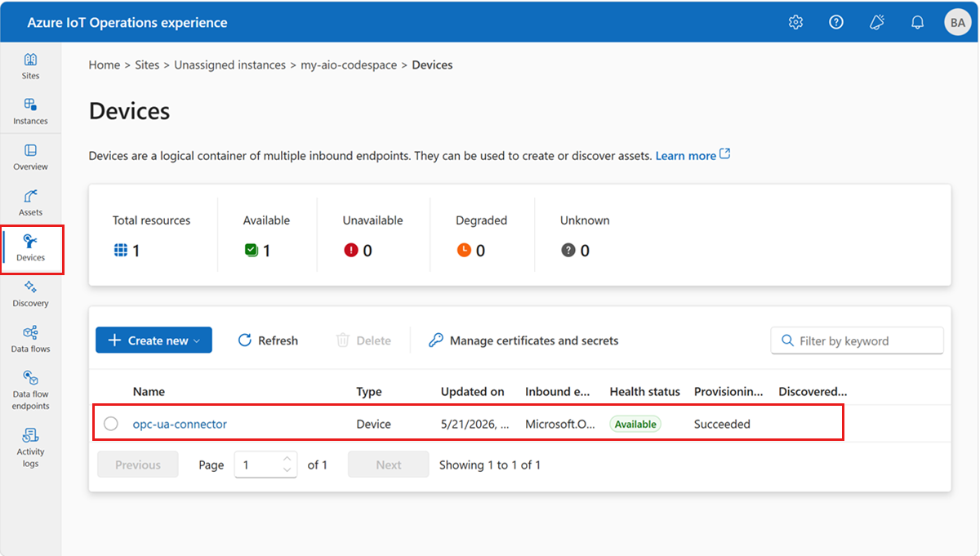This screenshot has height=556, width=980.
Task: Open Manage certificates and secrets
Action: point(523,340)
